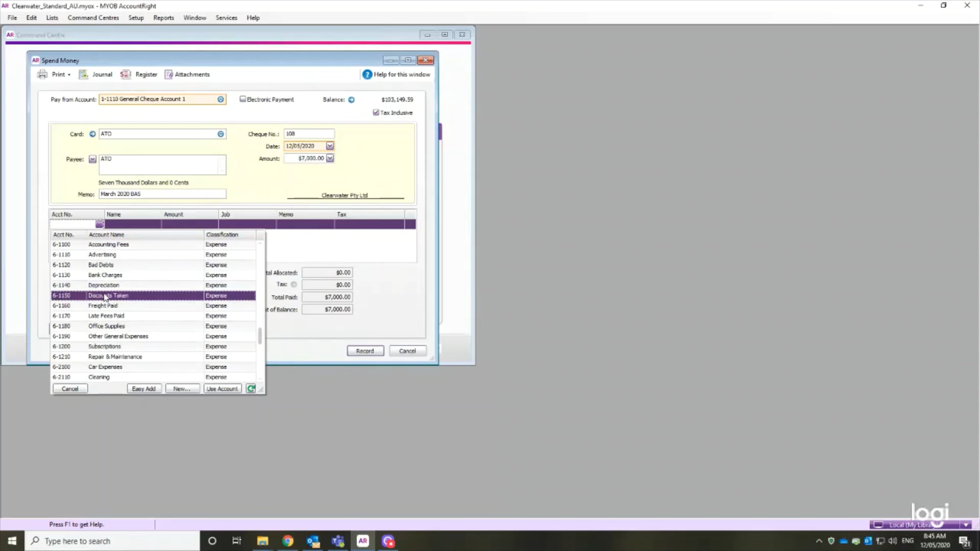Refresh the accounts list with green icon
This screenshot has width=980, height=551.
(x=251, y=389)
